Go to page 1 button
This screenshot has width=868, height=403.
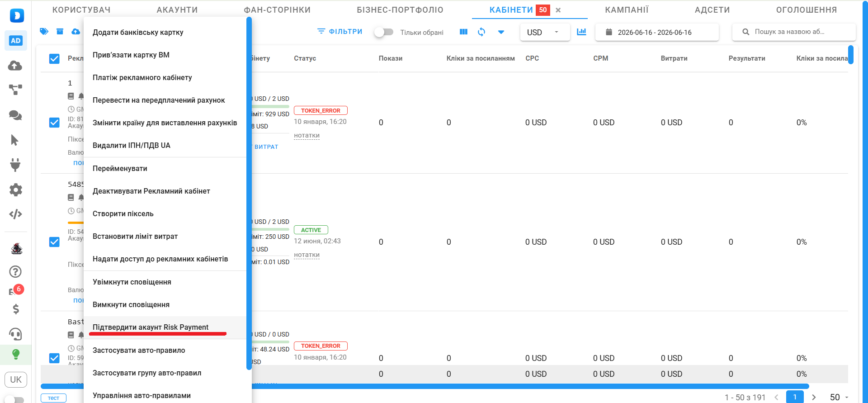[x=795, y=397]
